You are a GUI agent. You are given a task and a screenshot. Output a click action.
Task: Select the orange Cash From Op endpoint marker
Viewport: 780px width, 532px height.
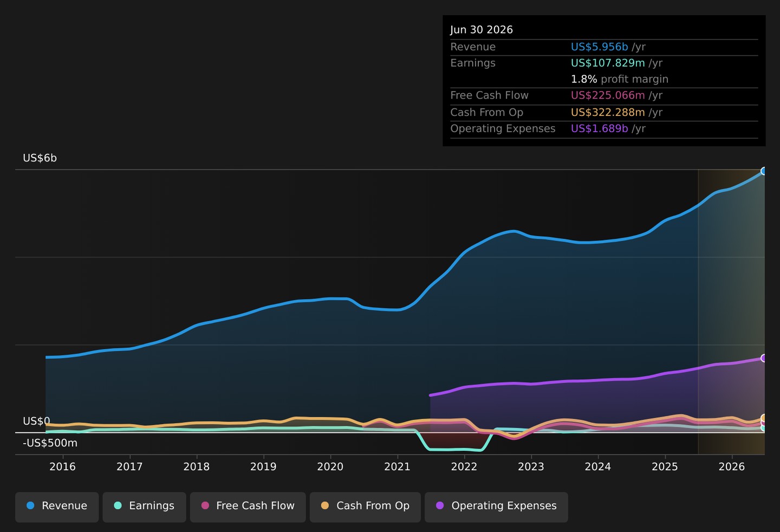[x=764, y=418]
